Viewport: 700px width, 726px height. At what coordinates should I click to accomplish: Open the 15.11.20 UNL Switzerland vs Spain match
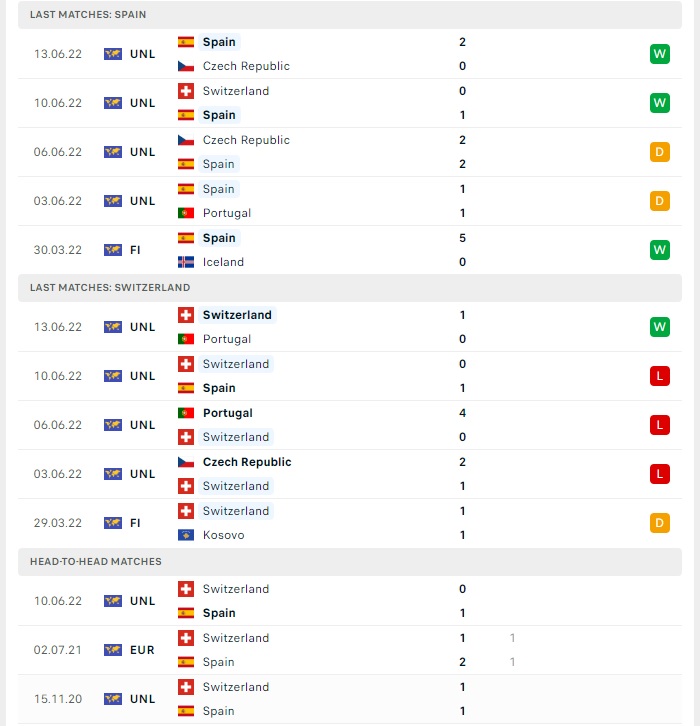pos(350,699)
